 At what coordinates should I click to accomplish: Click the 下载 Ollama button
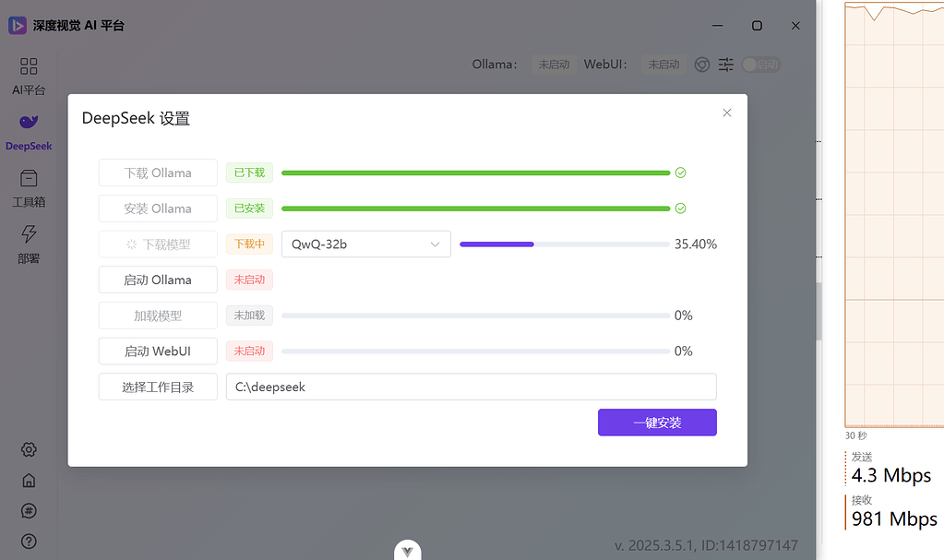click(158, 173)
